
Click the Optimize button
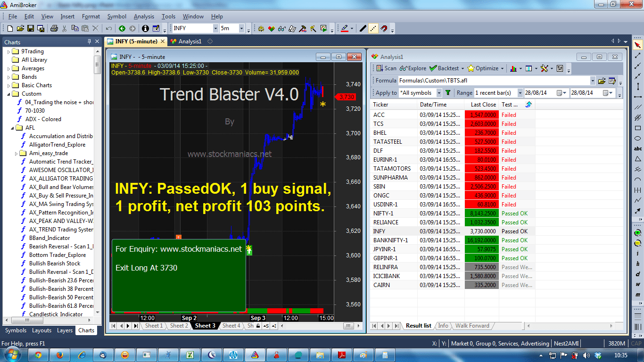pos(483,68)
